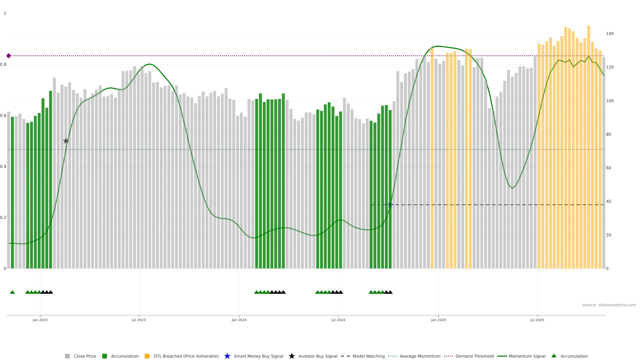Viewport: 644px width, 362px height.
Task: Click the Jul 2025 axis label
Action: click(537, 320)
